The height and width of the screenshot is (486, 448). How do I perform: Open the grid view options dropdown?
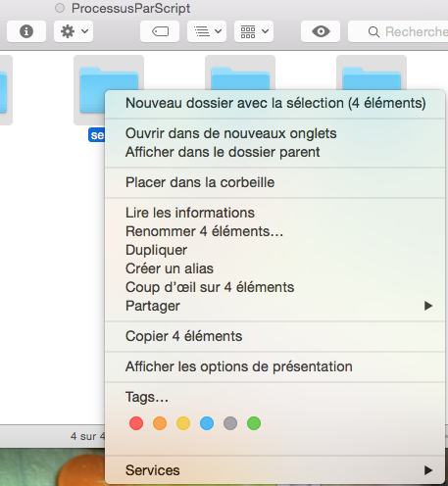coord(254,31)
